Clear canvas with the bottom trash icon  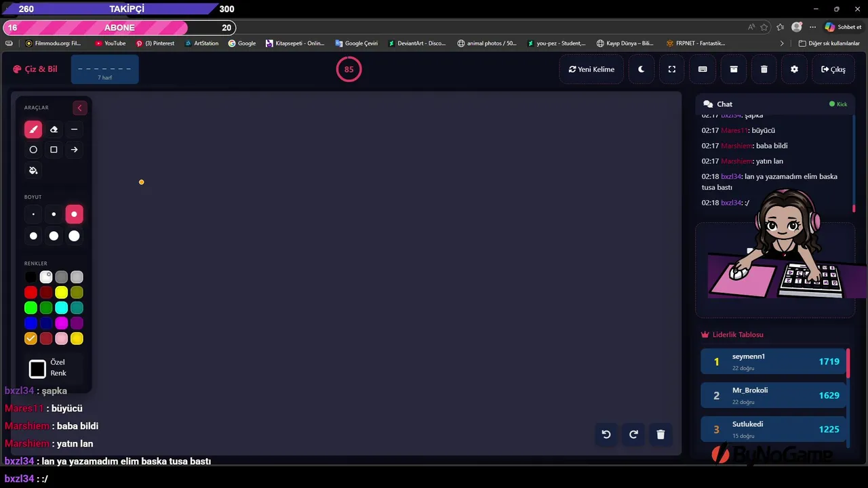660,434
